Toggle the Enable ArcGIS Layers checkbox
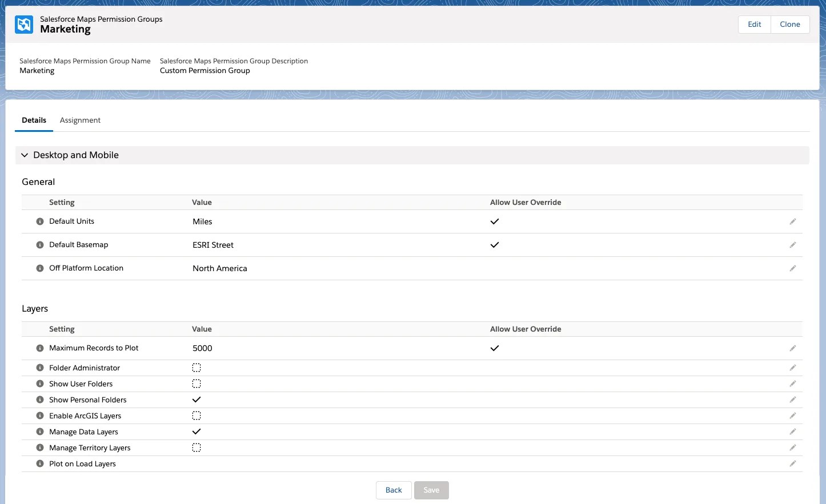The height and width of the screenshot is (504, 826). (x=197, y=416)
